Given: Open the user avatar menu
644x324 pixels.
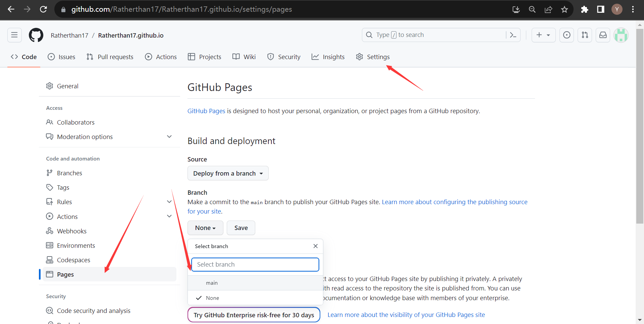Looking at the screenshot, I should 621,35.
